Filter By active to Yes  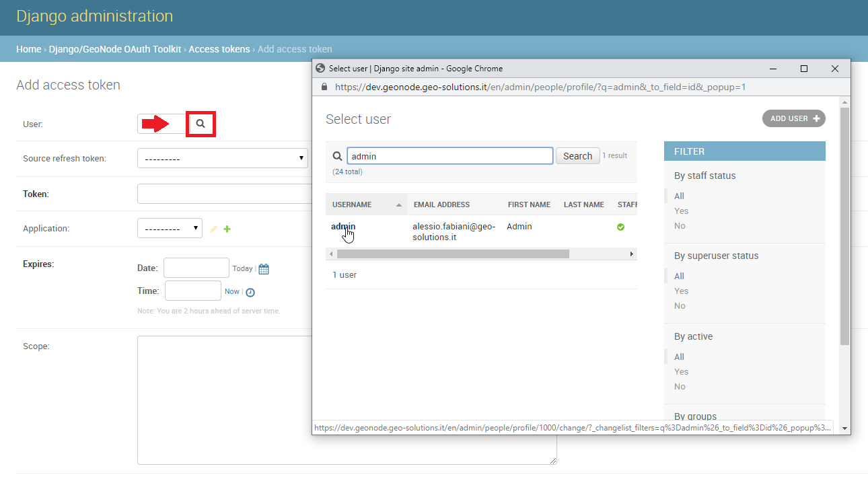pyautogui.click(x=682, y=372)
